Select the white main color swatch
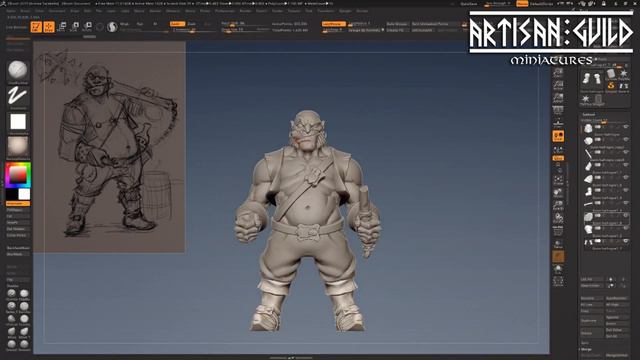640x360 pixels. coord(24,194)
